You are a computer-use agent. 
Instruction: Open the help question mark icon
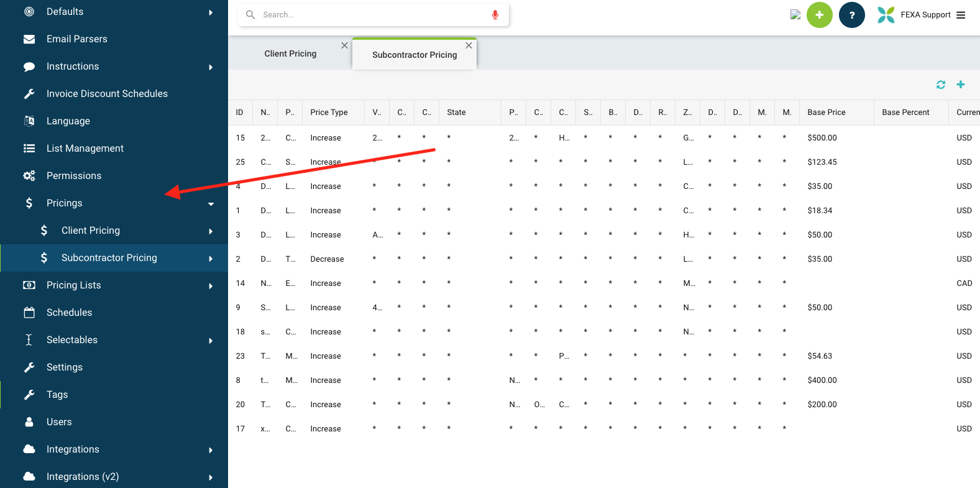point(851,15)
